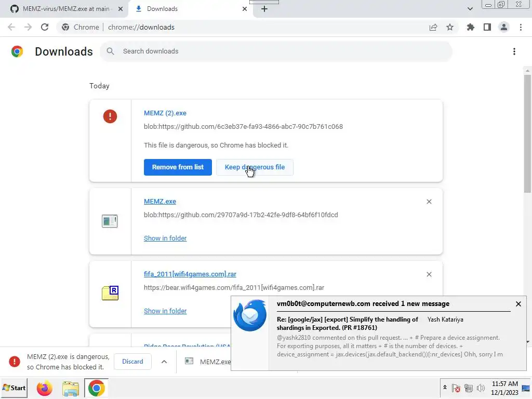
Task: Click sender name Yash Katariya in notification
Action: pyautogui.click(x=445, y=320)
